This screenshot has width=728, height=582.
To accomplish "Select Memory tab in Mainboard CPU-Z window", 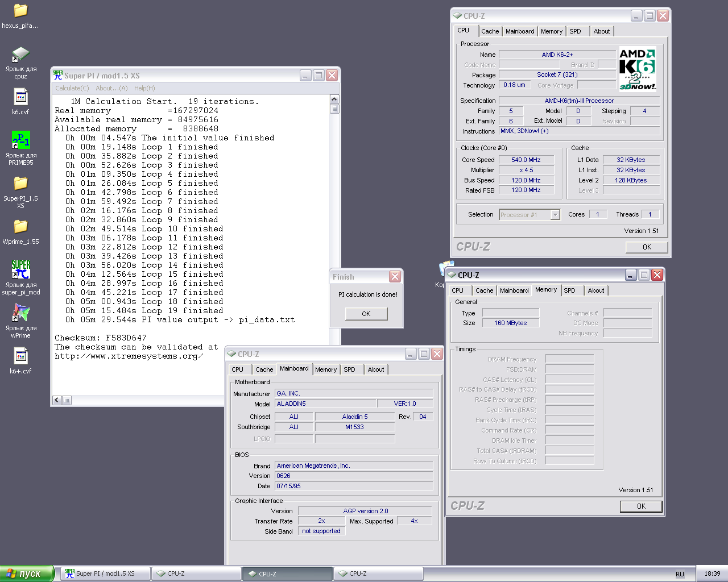I will pos(326,369).
